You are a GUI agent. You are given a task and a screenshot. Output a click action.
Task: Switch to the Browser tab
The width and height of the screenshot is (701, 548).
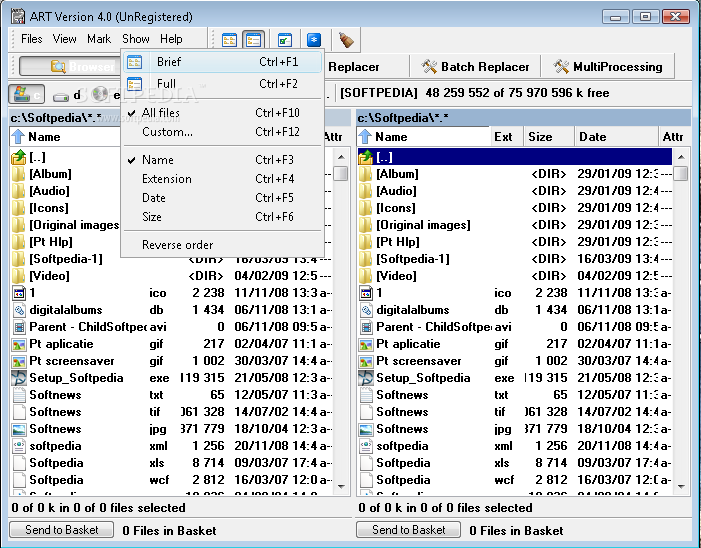(69, 67)
